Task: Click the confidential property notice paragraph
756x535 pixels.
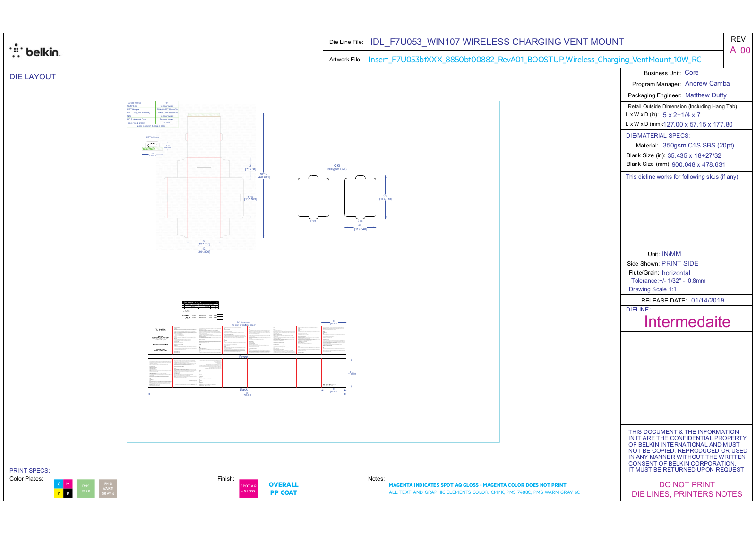Action: click(x=687, y=451)
